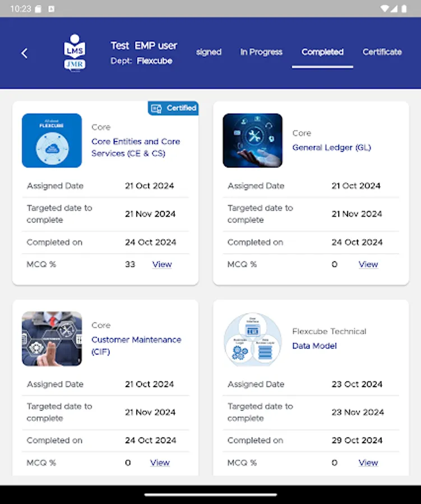This screenshot has width=421, height=504.
Task: Open the Certificate tab
Action: pos(382,52)
